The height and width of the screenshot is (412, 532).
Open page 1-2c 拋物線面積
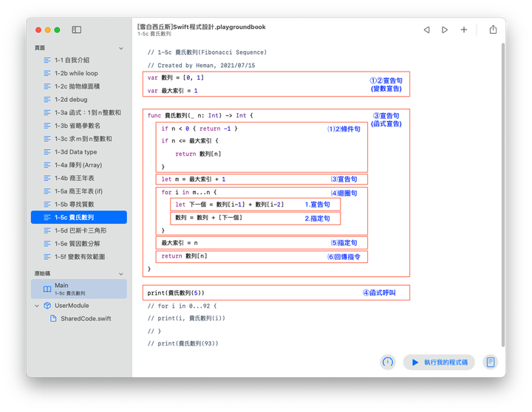coord(79,86)
